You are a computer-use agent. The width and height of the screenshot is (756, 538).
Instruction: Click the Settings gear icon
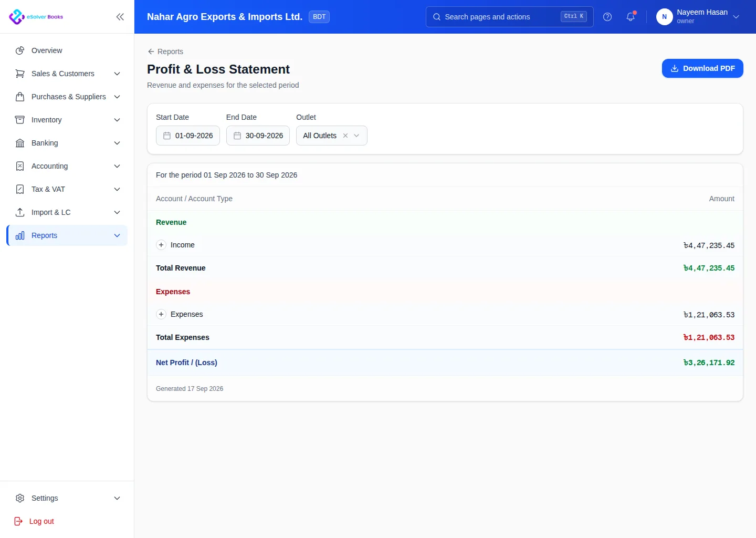[x=20, y=498]
